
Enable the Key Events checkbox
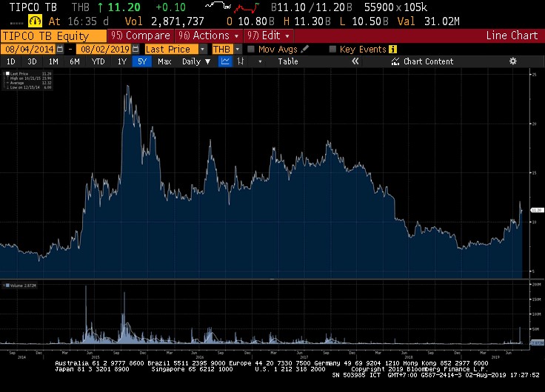click(x=332, y=49)
